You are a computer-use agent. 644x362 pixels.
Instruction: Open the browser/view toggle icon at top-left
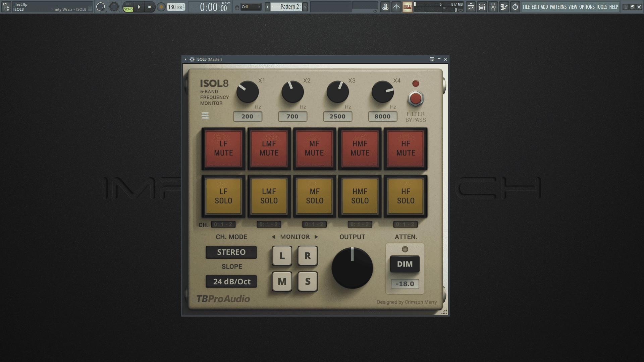coord(6,7)
